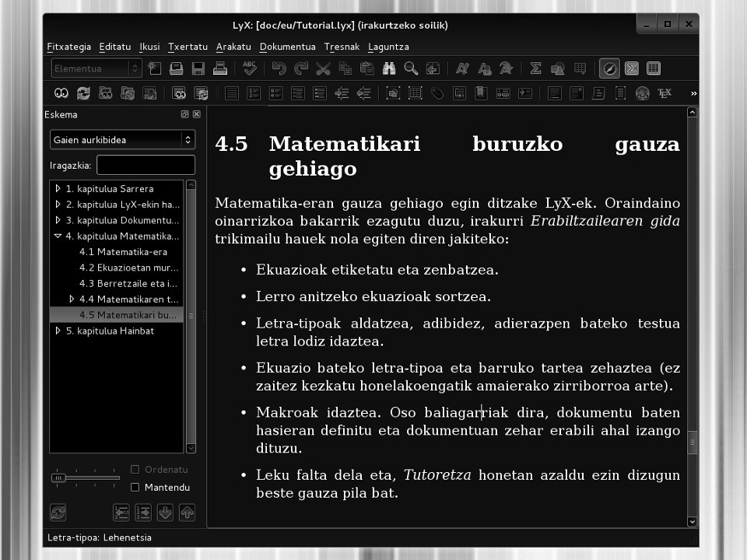747x560 pixels.
Task: Open Find and Replace binoculars icon
Action: click(389, 68)
